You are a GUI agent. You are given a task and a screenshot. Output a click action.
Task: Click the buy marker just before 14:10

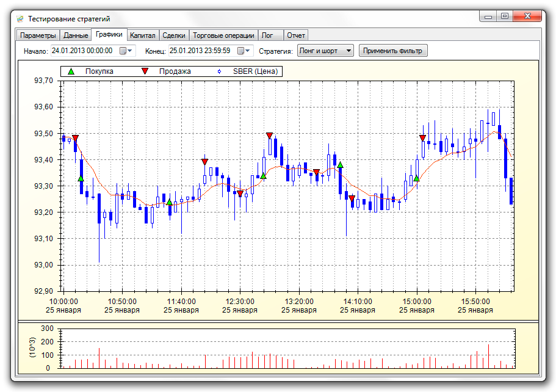coord(340,165)
